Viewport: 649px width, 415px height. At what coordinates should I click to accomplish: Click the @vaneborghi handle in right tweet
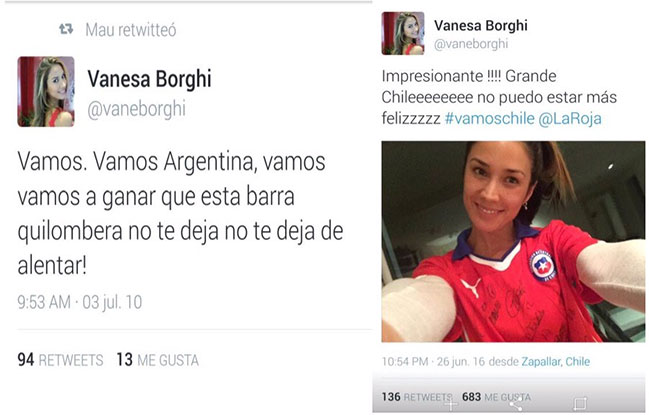point(471,44)
